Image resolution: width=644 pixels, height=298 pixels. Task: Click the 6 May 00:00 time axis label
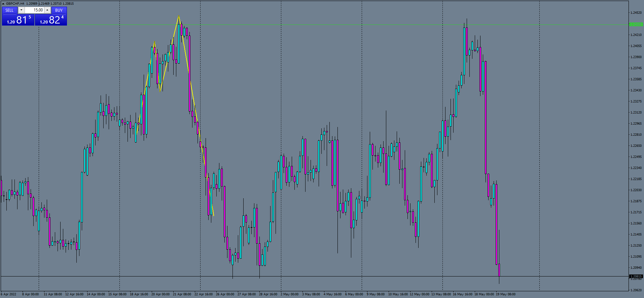[x=354, y=294]
